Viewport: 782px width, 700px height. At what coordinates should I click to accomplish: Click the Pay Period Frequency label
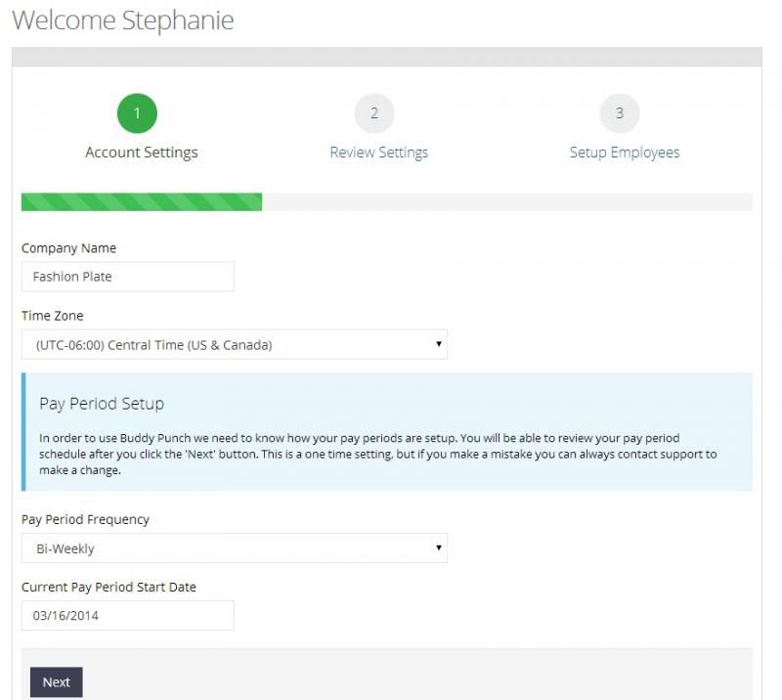coord(85,519)
